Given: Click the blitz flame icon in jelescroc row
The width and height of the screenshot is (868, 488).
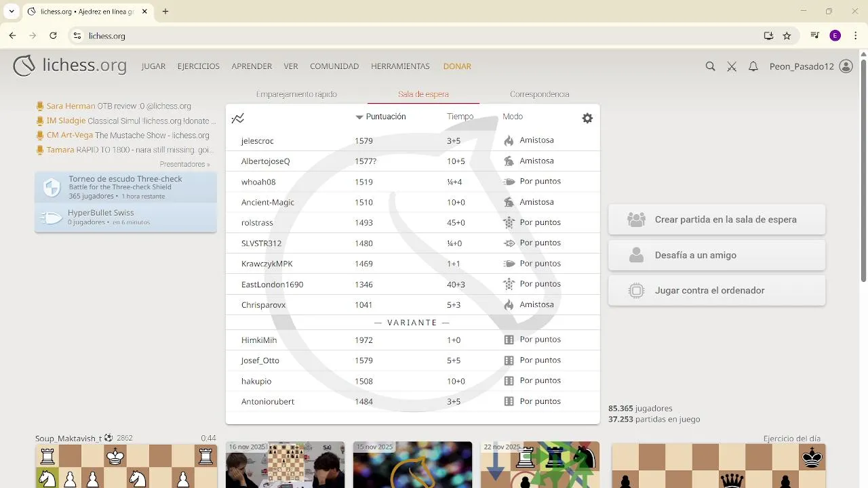Looking at the screenshot, I should pos(509,140).
